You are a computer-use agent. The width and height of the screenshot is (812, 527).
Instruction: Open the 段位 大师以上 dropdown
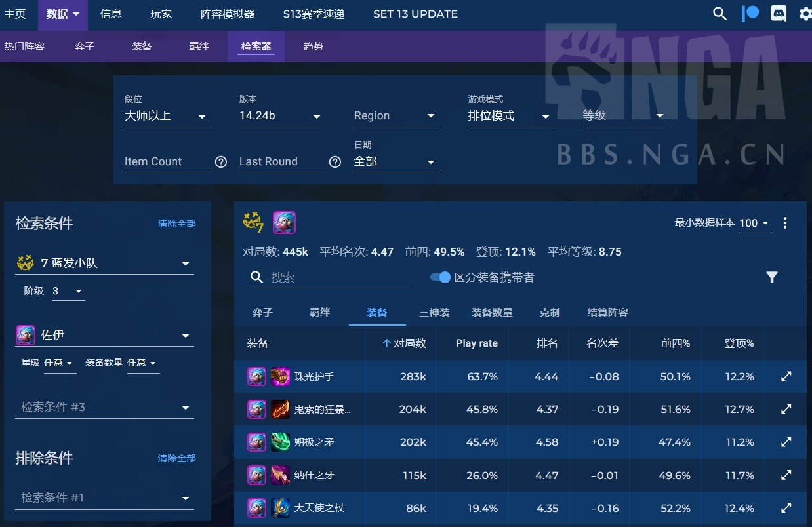pyautogui.click(x=167, y=116)
